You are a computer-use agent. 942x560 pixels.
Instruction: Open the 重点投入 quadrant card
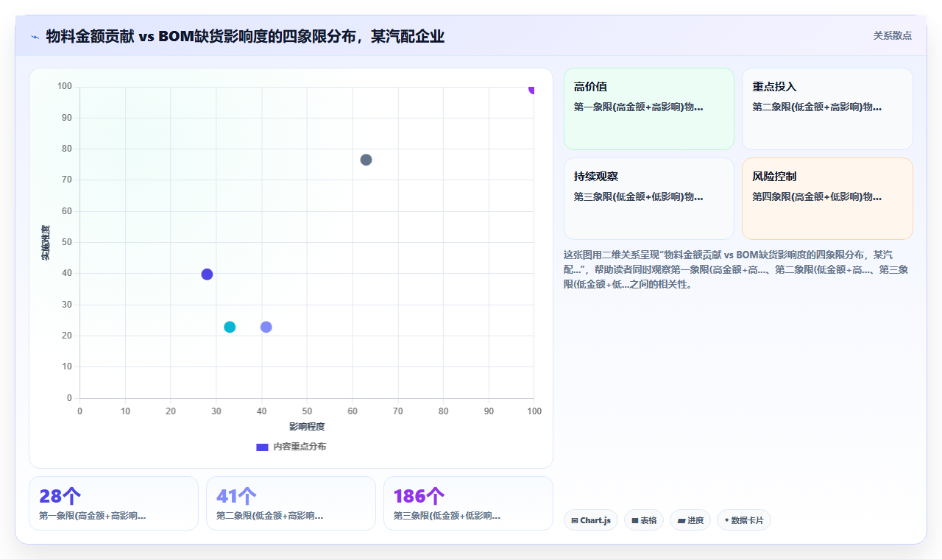[827, 109]
